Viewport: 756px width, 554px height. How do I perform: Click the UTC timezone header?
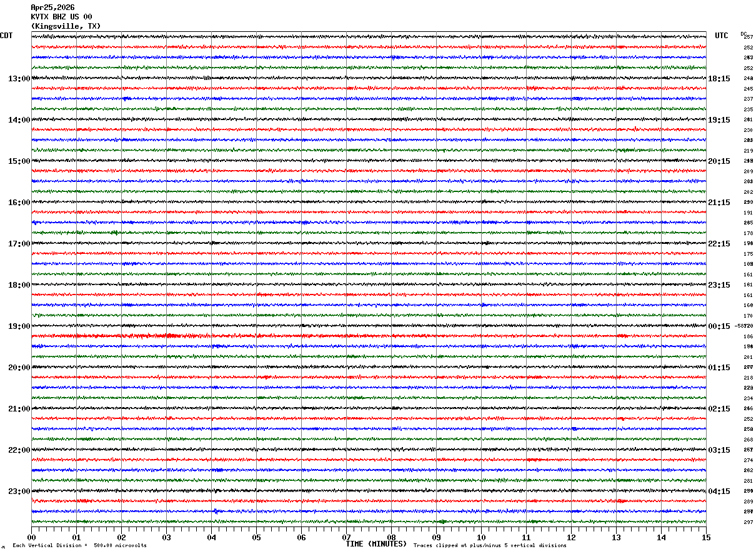click(722, 36)
